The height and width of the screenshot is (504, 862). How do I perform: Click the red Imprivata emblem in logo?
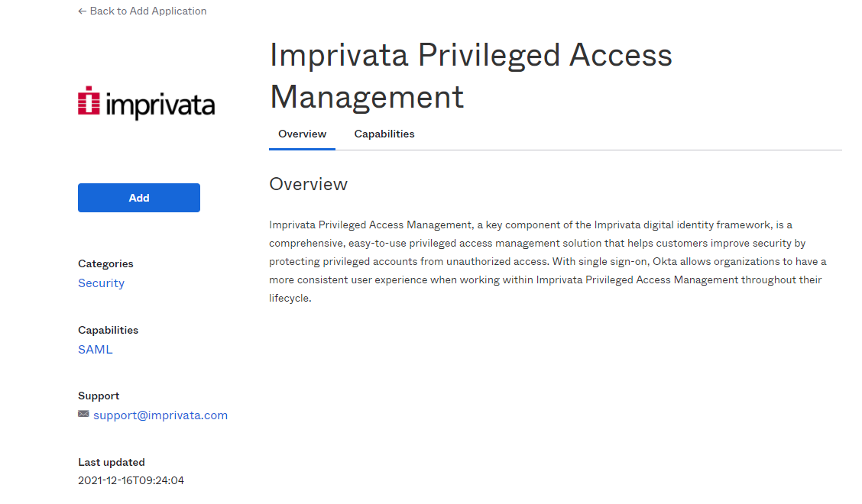point(89,101)
